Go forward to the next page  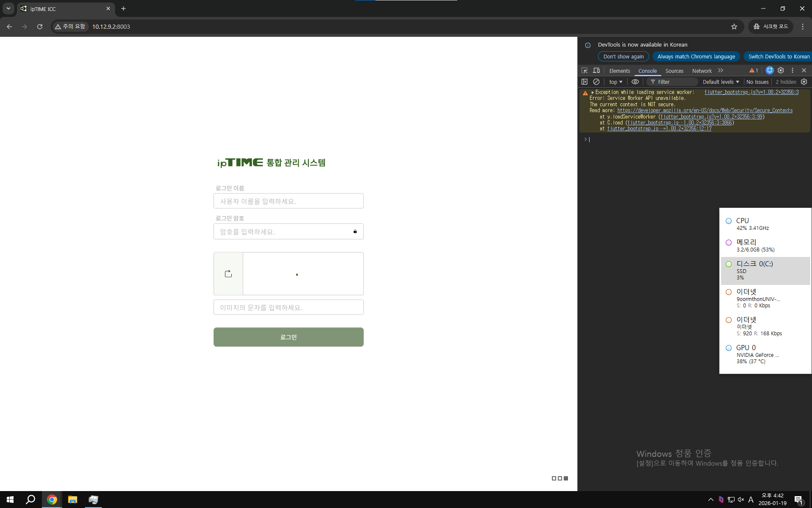25,27
